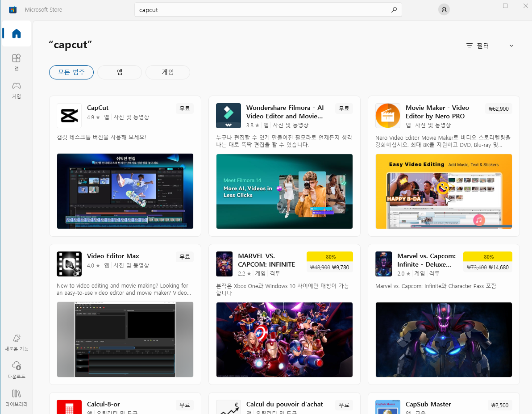Click the ₩62,900 price on Movie Maker

[x=499, y=109]
